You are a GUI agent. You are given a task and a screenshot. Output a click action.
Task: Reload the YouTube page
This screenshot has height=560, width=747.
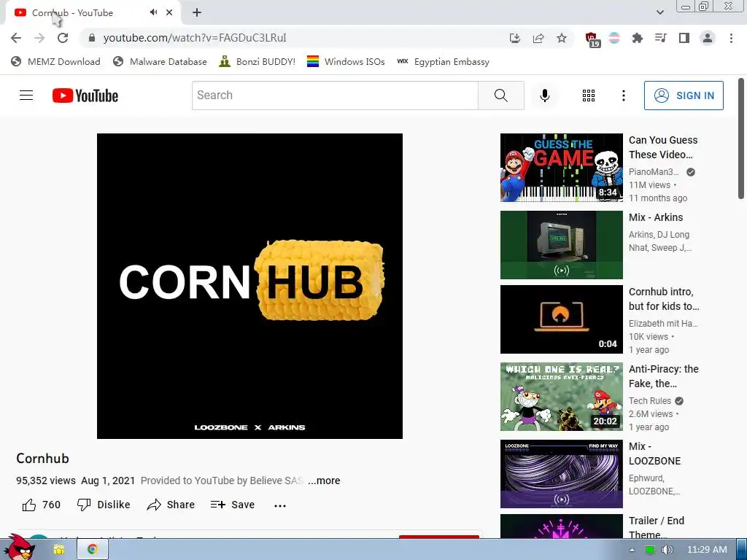point(63,38)
